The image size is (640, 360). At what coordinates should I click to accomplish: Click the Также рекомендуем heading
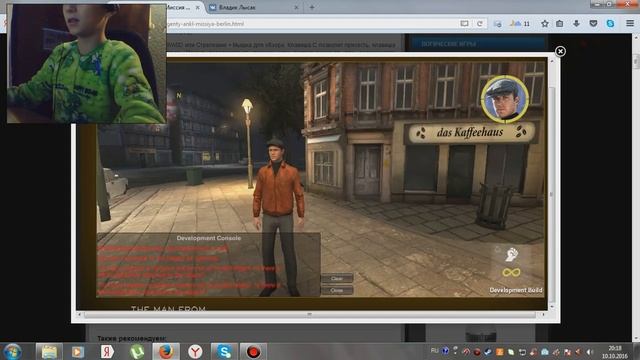click(131, 338)
